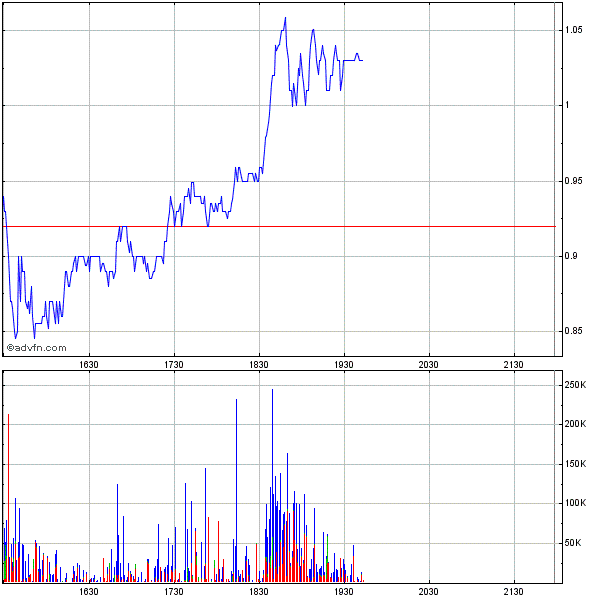This screenshot has height=600, width=600.
Task: Select the 1730 time label under price chart
Action: 174,365
